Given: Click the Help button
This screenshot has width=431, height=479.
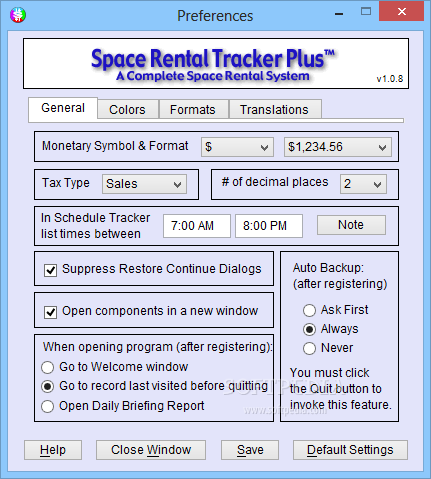Looking at the screenshot, I should (53, 450).
